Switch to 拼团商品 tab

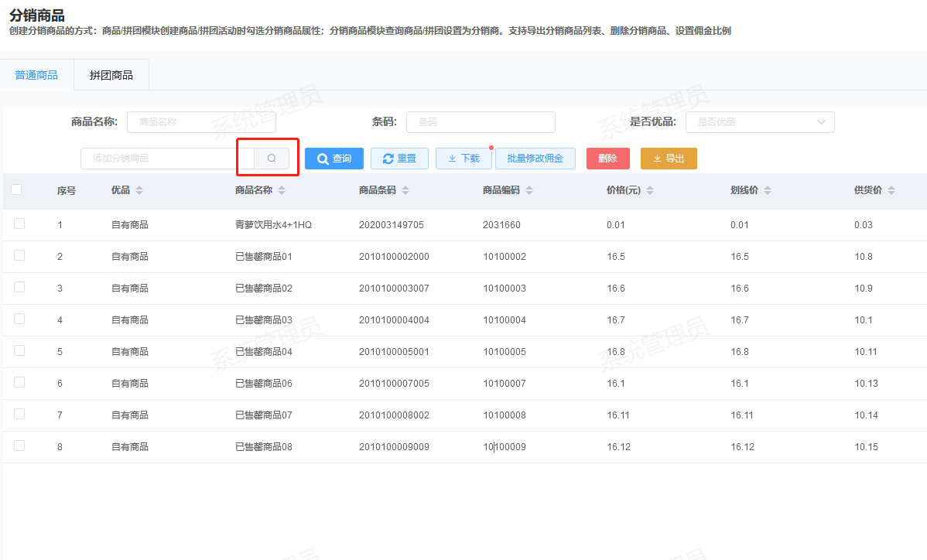pos(111,75)
